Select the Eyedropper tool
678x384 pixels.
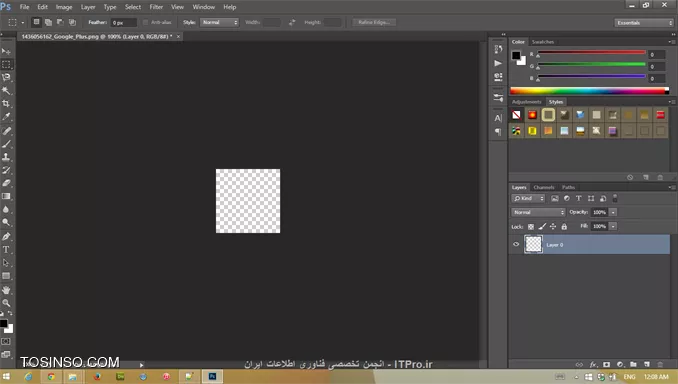point(6,116)
